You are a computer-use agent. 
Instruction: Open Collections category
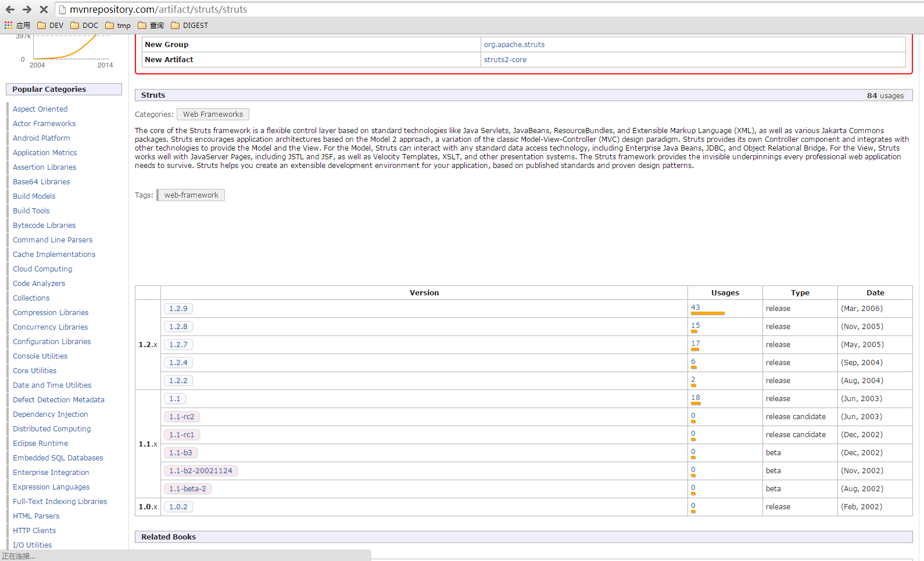31,298
